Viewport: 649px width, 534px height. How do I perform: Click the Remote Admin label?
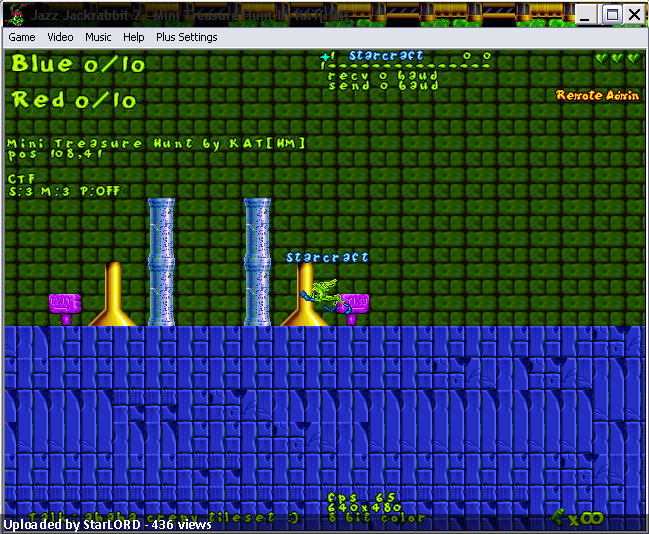click(x=597, y=95)
